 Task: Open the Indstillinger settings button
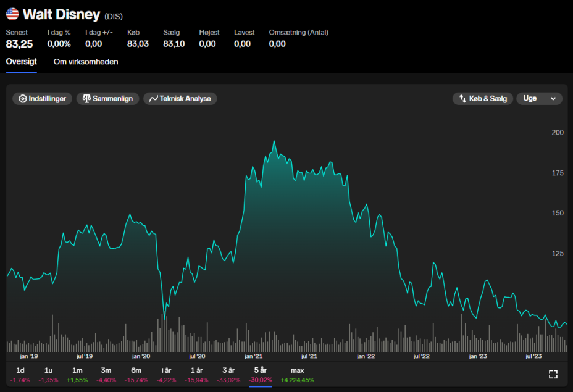(x=43, y=99)
